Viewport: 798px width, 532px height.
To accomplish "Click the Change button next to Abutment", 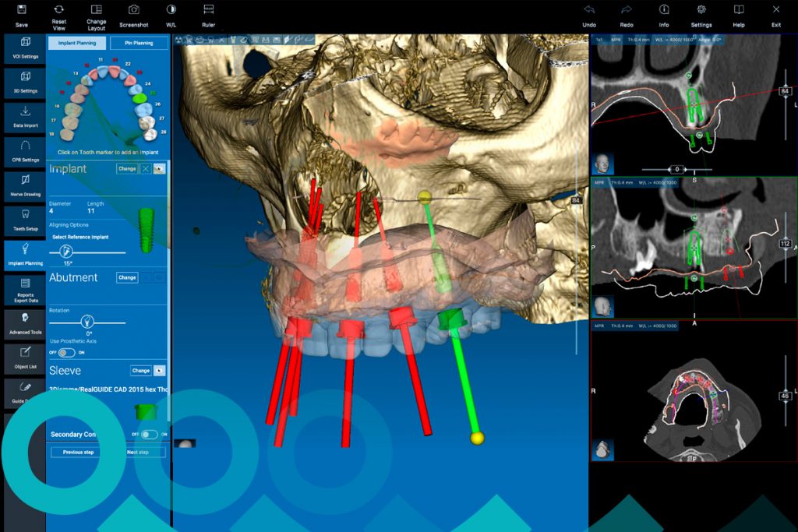I will (x=127, y=278).
